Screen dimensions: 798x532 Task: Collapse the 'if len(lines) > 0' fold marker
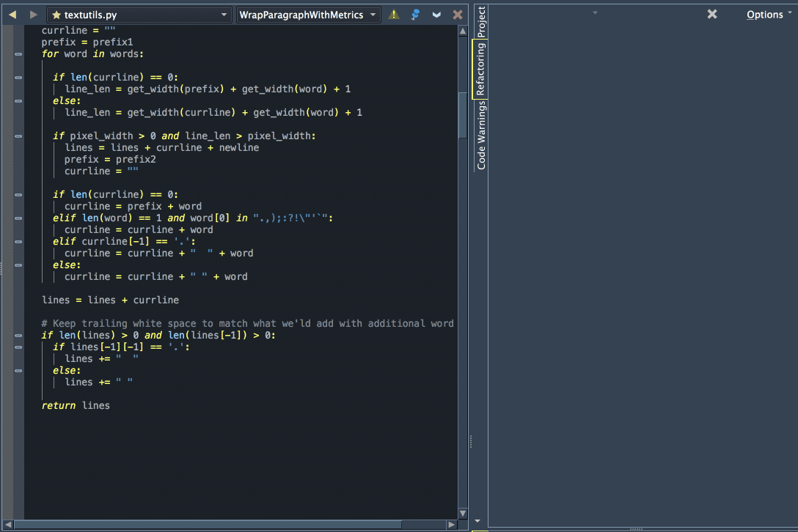point(18,336)
